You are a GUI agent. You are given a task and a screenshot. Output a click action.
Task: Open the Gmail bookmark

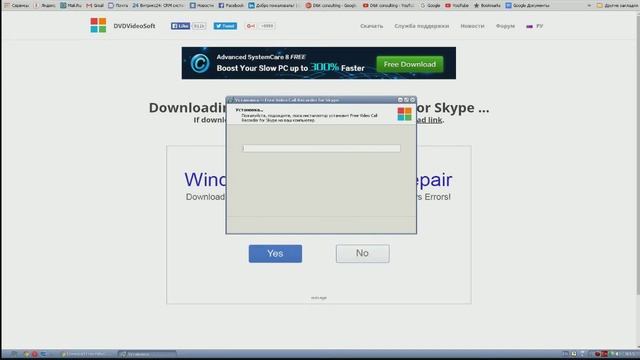[95, 5]
